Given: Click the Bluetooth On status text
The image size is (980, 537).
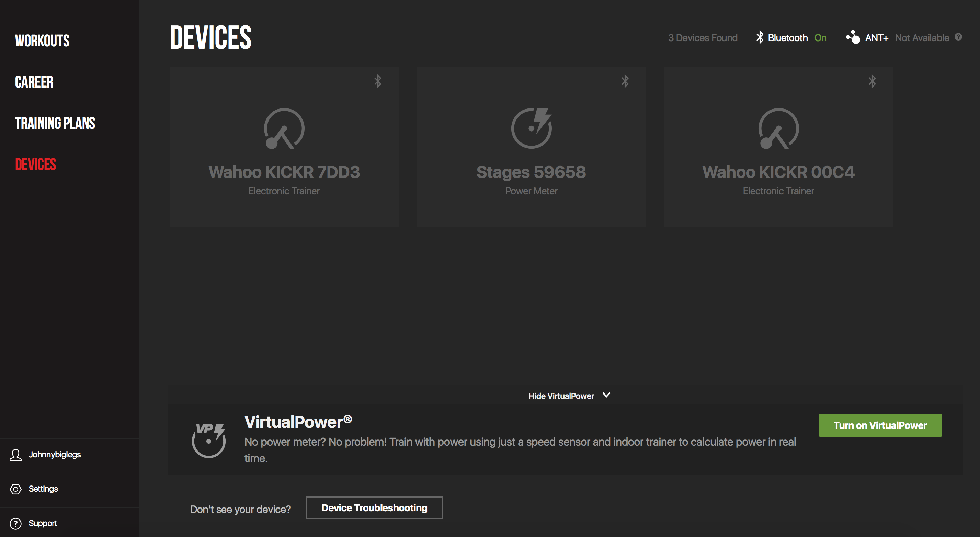Looking at the screenshot, I should (x=820, y=38).
